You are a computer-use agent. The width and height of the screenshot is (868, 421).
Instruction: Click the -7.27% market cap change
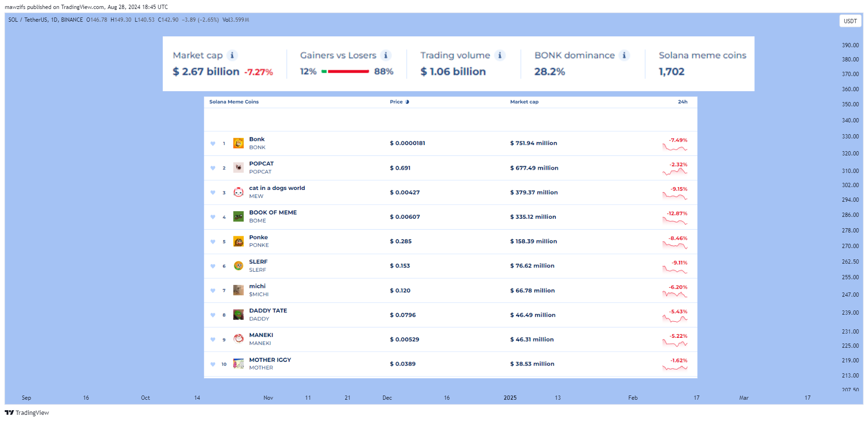click(259, 72)
